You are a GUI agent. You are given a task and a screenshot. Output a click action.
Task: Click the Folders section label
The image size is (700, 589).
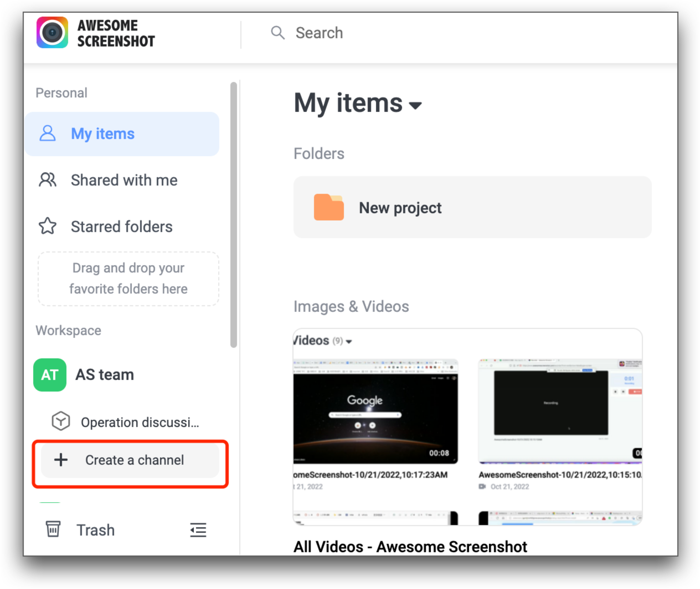pos(319,154)
